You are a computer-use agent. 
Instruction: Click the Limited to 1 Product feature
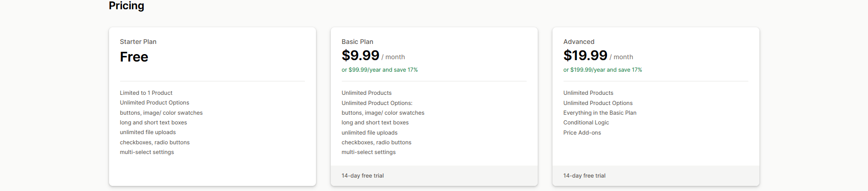point(146,93)
